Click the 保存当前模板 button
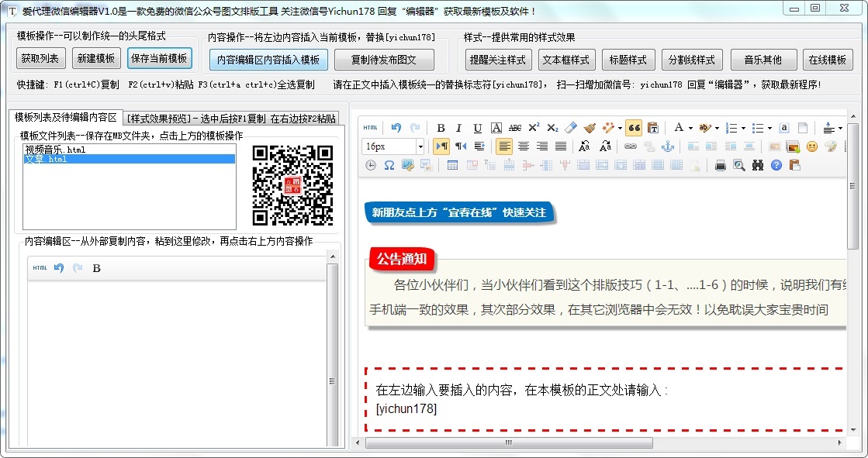This screenshot has height=458, width=868. [160, 58]
